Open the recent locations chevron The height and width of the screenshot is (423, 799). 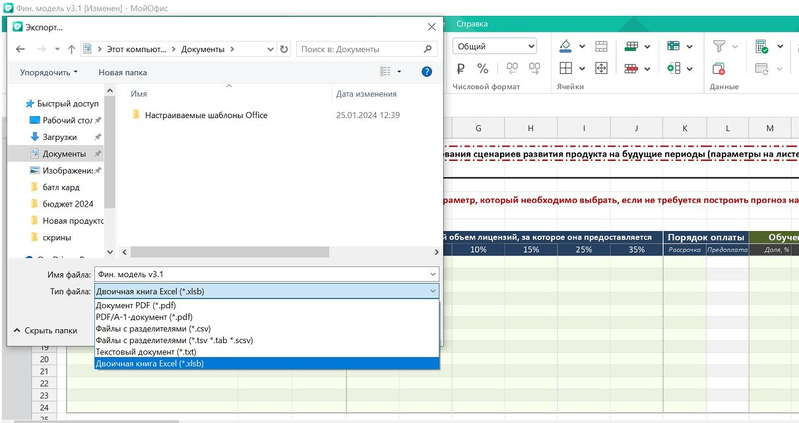pyautogui.click(x=57, y=49)
